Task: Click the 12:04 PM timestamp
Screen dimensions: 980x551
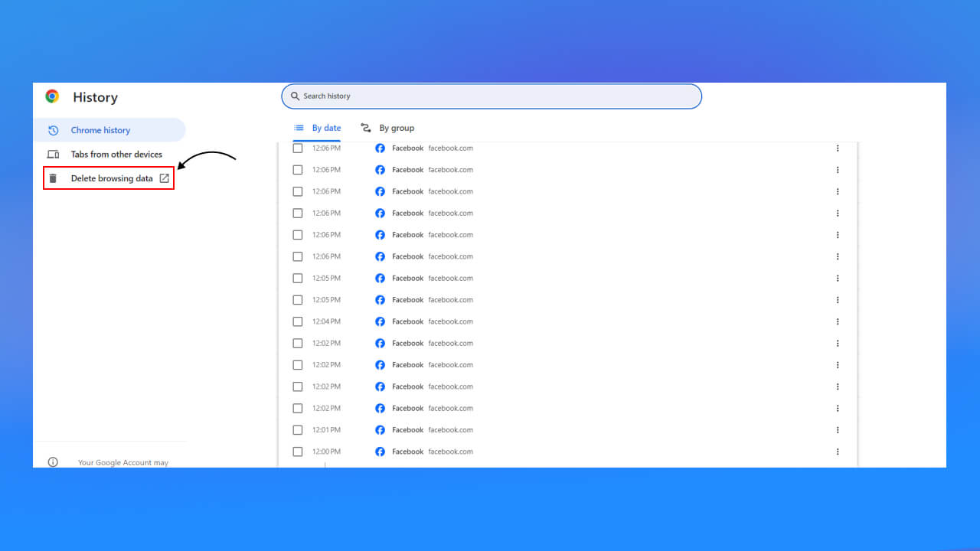Action: pyautogui.click(x=326, y=321)
